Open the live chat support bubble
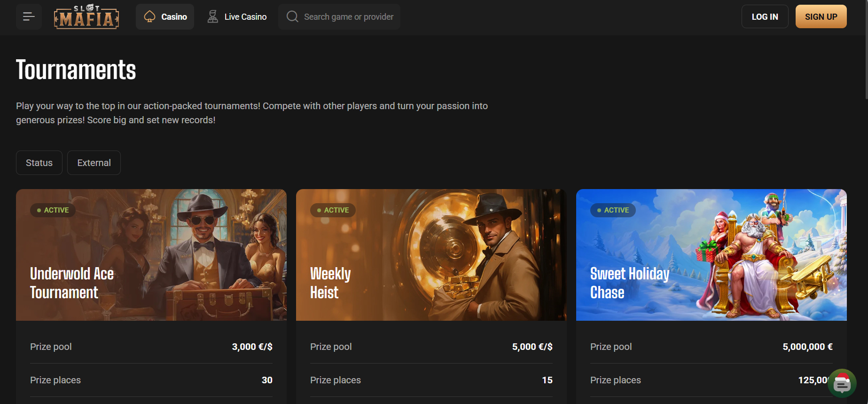Image resolution: width=868 pixels, height=404 pixels. pyautogui.click(x=842, y=384)
